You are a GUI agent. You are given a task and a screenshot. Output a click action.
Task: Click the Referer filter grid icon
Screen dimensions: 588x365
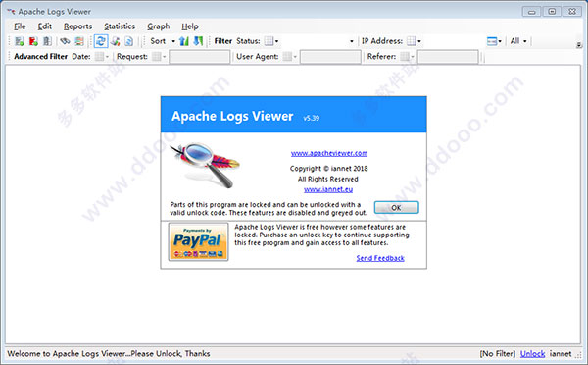tap(405, 57)
